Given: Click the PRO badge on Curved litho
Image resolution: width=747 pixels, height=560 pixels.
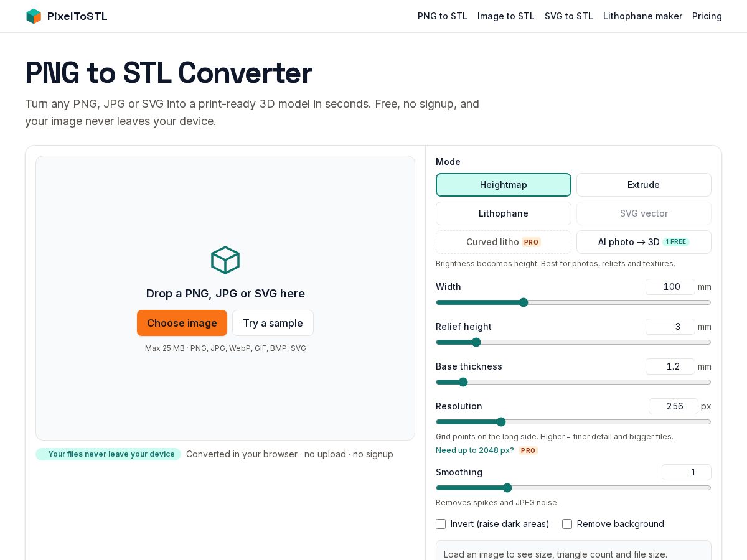Looking at the screenshot, I should (531, 242).
